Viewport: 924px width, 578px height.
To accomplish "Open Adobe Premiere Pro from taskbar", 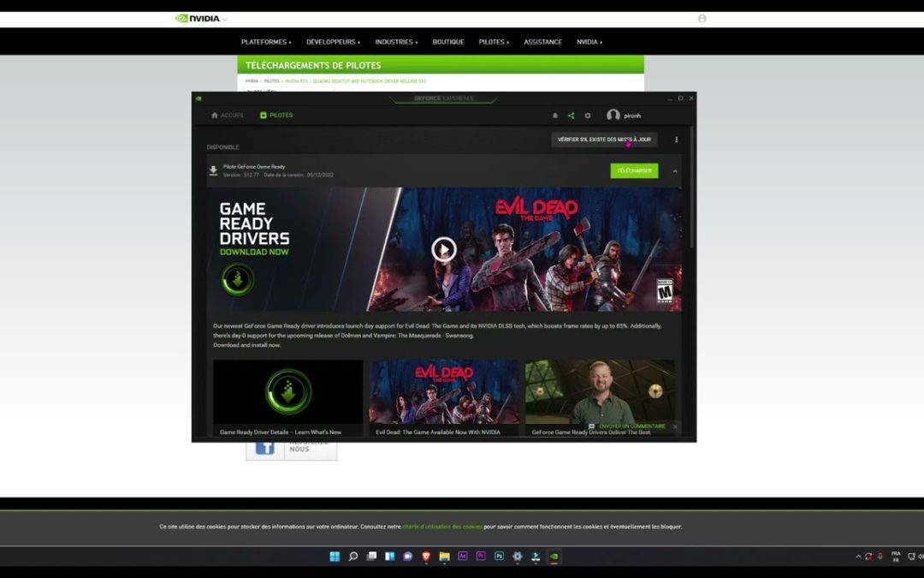I will [x=481, y=557].
